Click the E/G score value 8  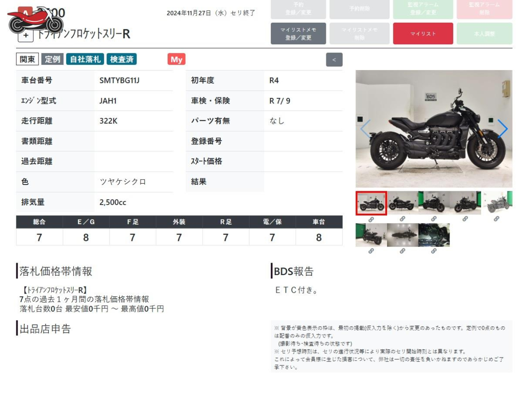click(x=86, y=237)
